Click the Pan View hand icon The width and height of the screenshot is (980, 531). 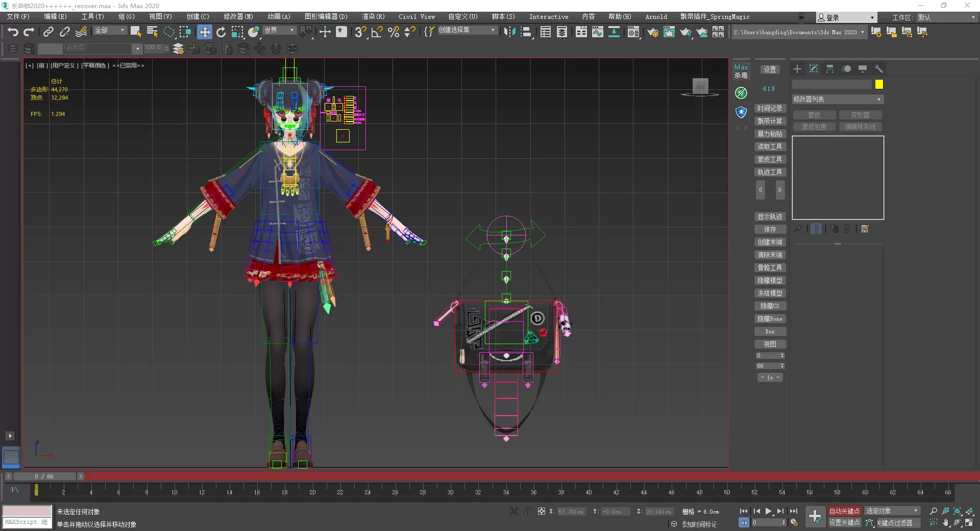tap(946, 523)
